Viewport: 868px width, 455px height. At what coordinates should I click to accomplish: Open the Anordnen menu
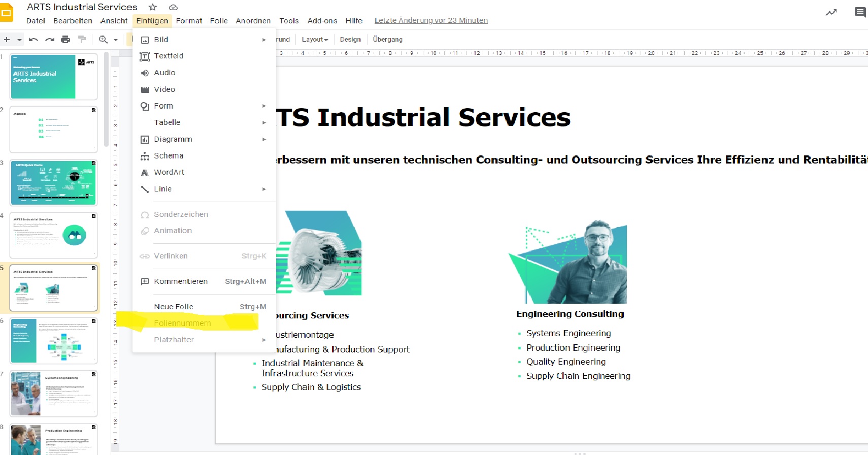click(253, 21)
